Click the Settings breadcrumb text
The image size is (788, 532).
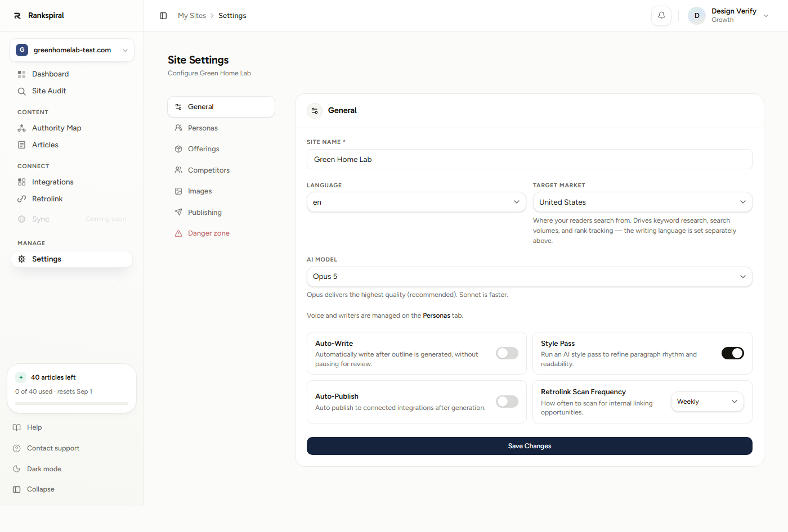coord(232,16)
